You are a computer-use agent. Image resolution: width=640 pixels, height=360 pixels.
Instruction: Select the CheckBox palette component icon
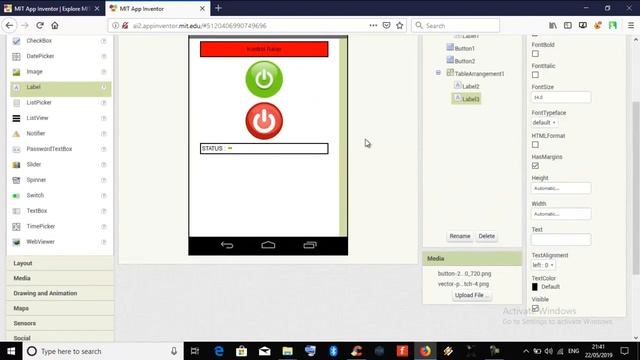(16, 41)
